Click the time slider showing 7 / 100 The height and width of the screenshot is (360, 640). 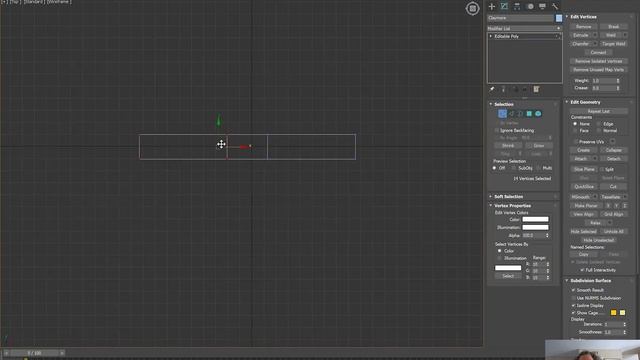[x=35, y=353]
